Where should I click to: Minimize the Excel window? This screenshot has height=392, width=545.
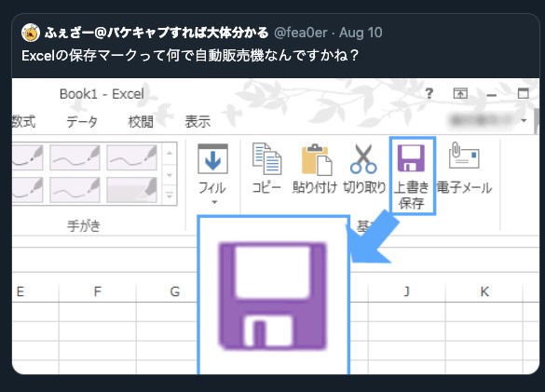tap(491, 94)
